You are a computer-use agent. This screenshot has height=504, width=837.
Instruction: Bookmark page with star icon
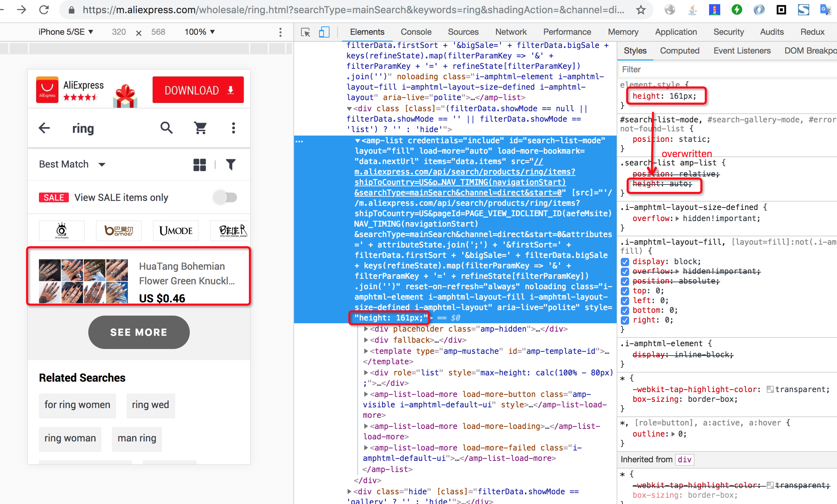click(x=641, y=10)
